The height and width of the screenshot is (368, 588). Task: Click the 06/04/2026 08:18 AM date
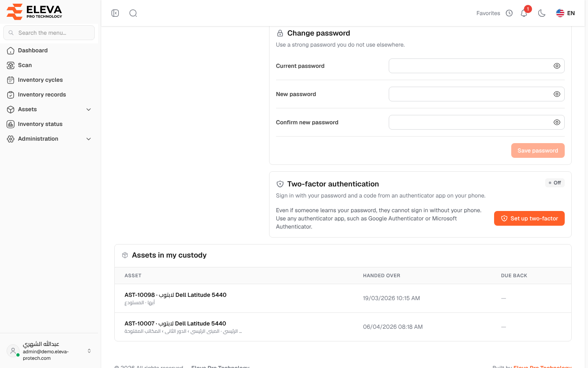pos(393,327)
